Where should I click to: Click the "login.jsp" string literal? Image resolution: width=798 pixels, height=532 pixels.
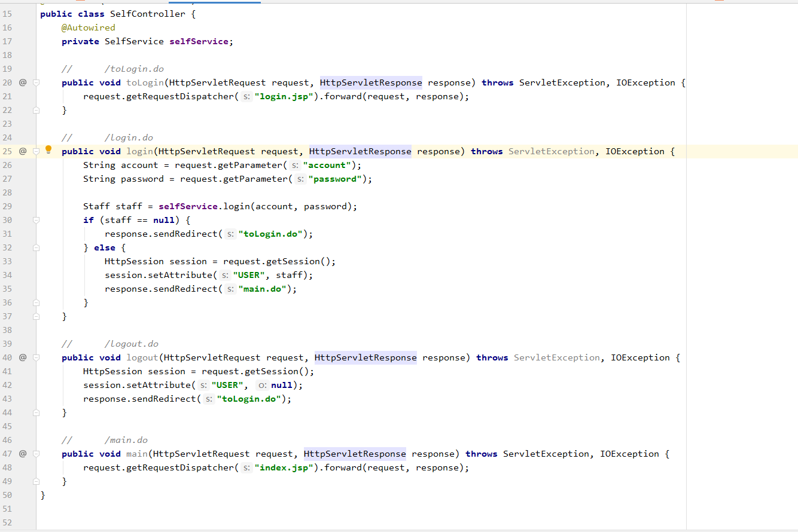[284, 96]
